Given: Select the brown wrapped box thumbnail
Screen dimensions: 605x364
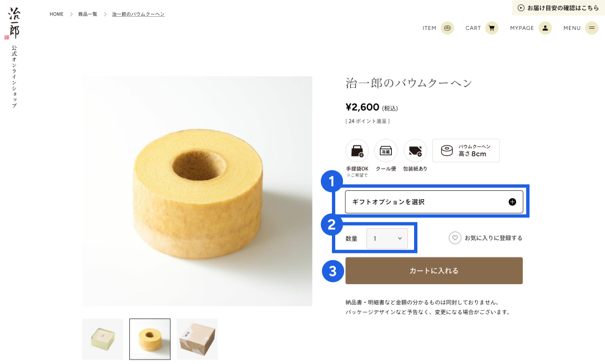Looking at the screenshot, I should tap(197, 339).
